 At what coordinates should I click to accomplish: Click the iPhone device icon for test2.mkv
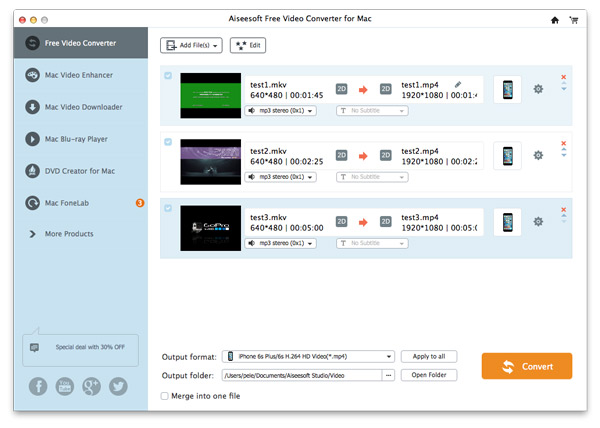(507, 155)
